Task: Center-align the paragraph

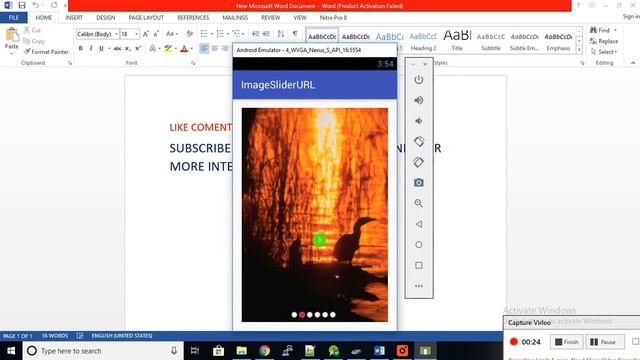Action: coord(215,48)
